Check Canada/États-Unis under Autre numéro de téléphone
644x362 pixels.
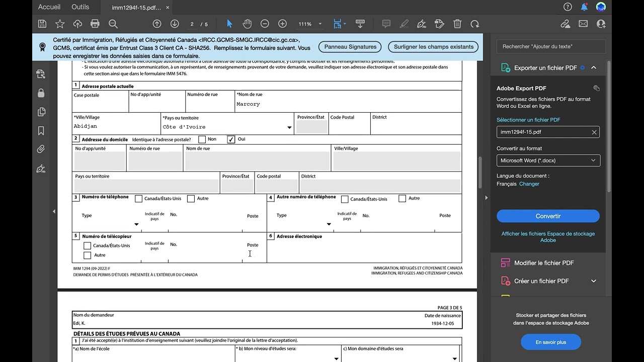coord(345,199)
